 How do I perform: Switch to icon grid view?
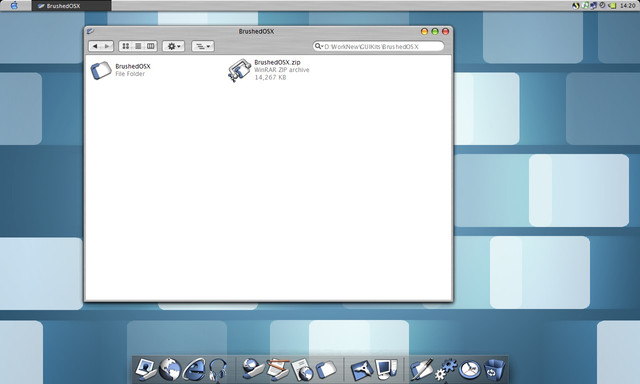(126, 46)
